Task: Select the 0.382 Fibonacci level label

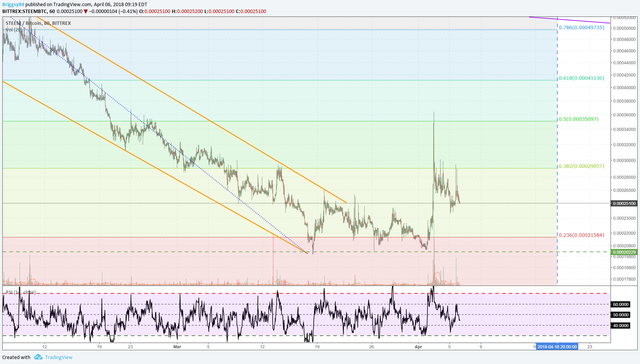Action: (582, 166)
